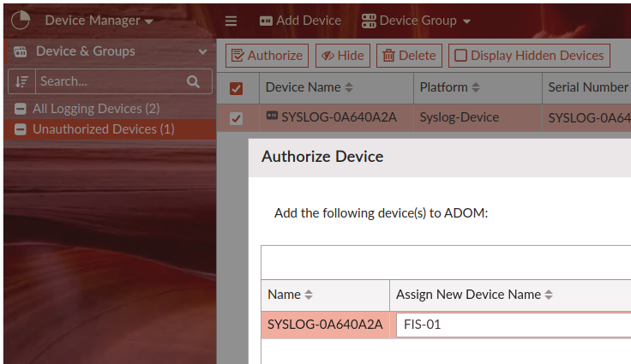This screenshot has width=631, height=364.
Task: Expand the Device Group dropdown menu
Action: click(417, 21)
